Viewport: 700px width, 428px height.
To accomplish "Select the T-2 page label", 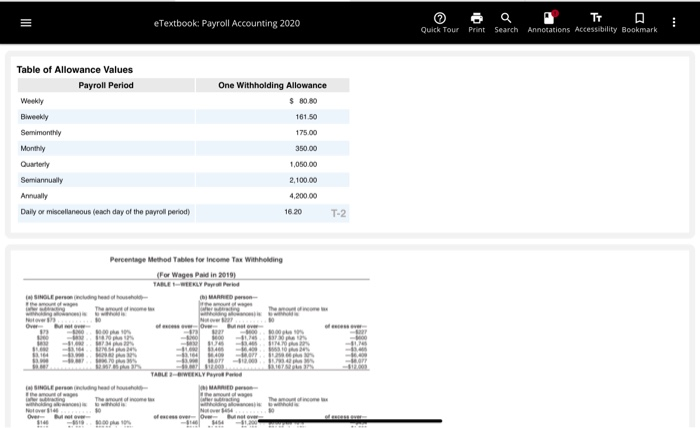I will tap(338, 213).
